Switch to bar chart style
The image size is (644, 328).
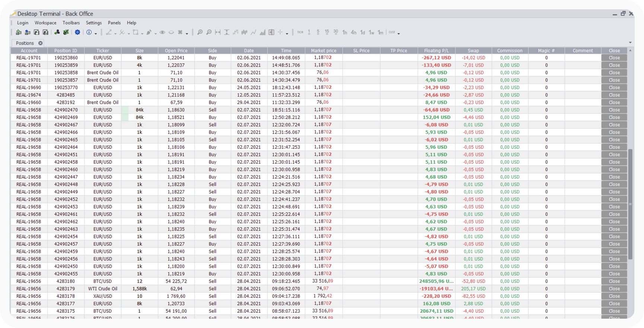point(236,32)
